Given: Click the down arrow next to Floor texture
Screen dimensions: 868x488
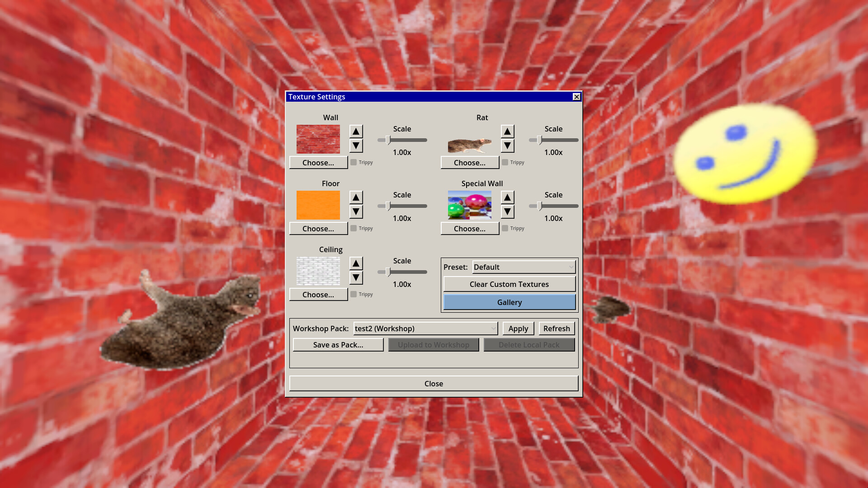Looking at the screenshot, I should [x=356, y=212].
